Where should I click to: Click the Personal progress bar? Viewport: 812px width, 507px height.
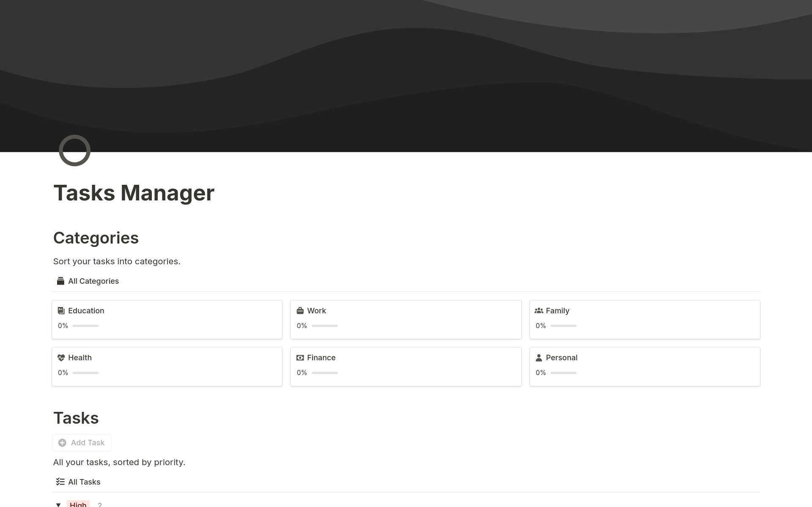point(563,373)
